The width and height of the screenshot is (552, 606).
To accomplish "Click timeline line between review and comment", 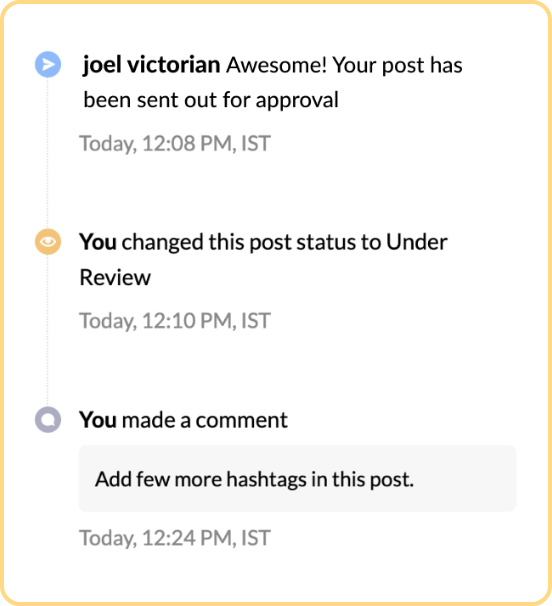I will (48, 330).
